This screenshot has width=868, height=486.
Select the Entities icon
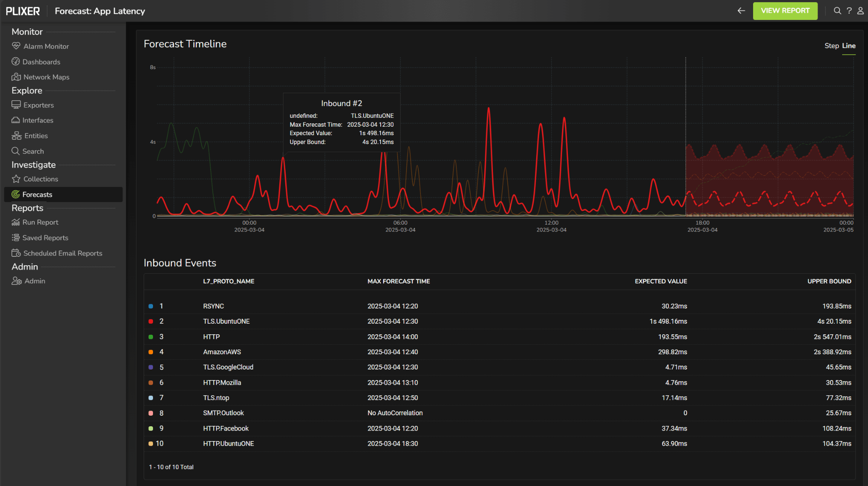coord(16,135)
